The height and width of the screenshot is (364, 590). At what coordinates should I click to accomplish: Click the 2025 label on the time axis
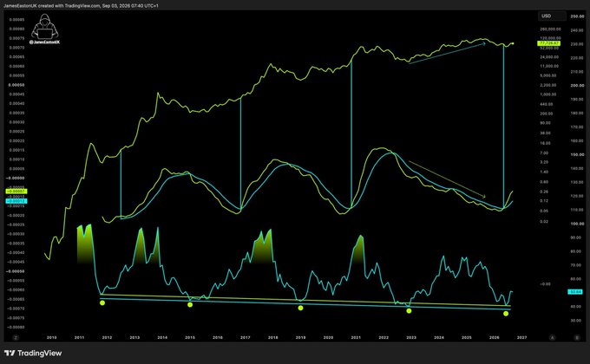pos(466,338)
